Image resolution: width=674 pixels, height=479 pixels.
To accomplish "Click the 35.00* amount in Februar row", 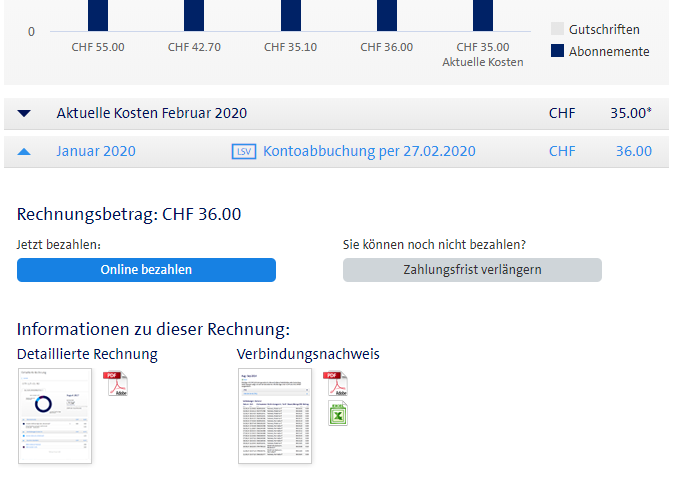I will [x=631, y=113].
